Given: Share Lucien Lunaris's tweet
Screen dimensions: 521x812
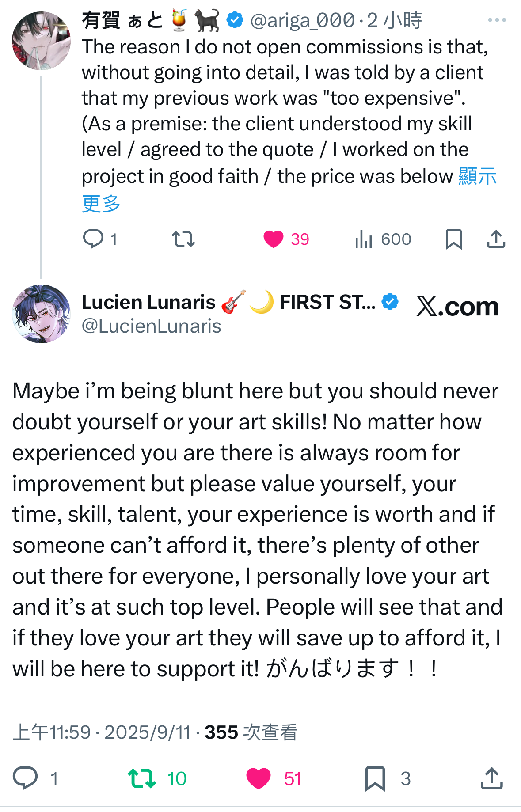Looking at the screenshot, I should click(x=491, y=778).
